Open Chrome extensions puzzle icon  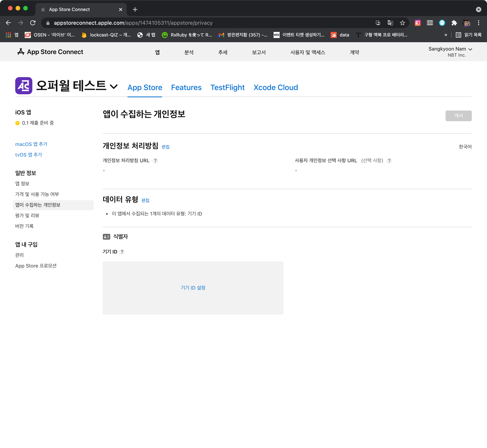(454, 23)
